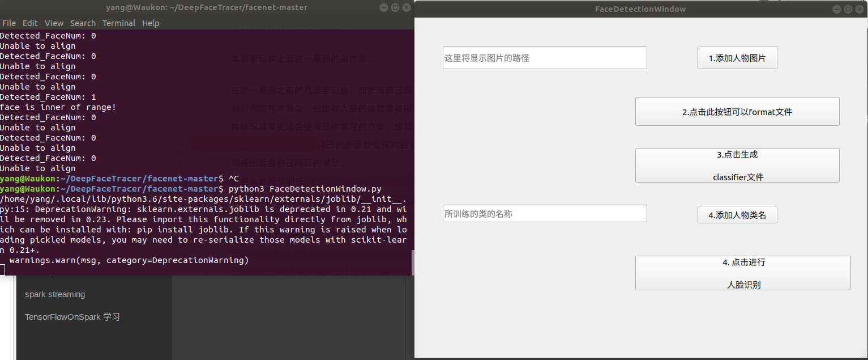Focus the 所训练的类的名称 input field
Image resolution: width=868 pixels, height=360 pixels.
(545, 214)
